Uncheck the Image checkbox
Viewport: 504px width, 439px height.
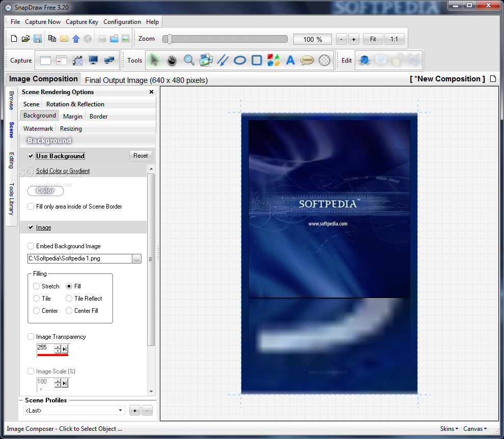tap(31, 227)
